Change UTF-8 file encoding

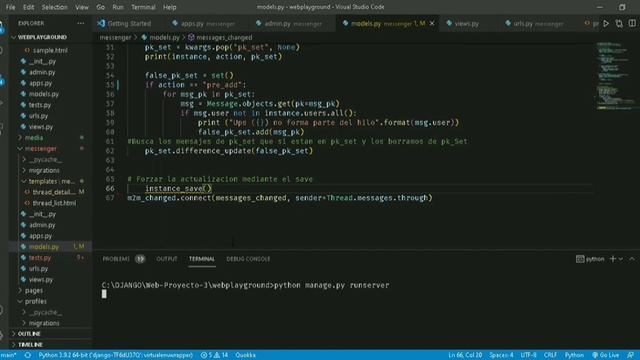(528, 355)
